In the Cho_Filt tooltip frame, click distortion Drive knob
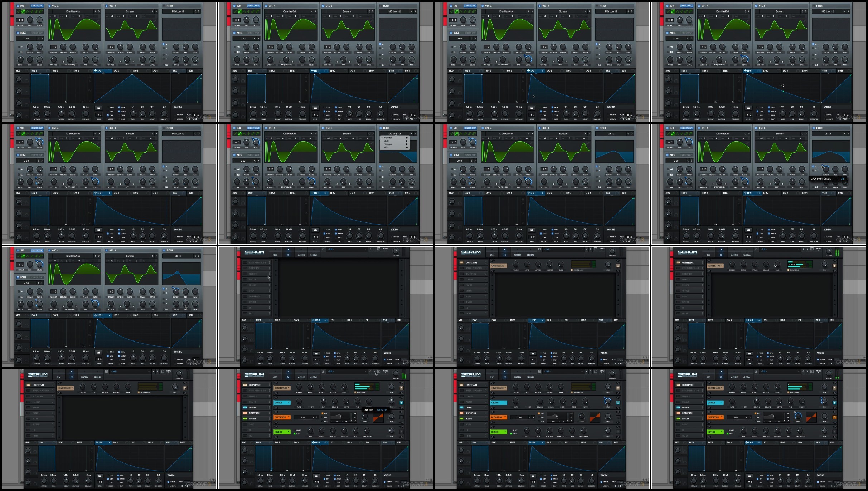The width and height of the screenshot is (868, 491). [x=365, y=416]
